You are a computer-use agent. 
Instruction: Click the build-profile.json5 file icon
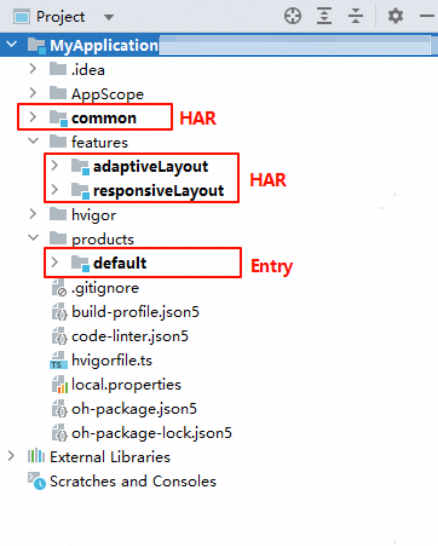(59, 312)
